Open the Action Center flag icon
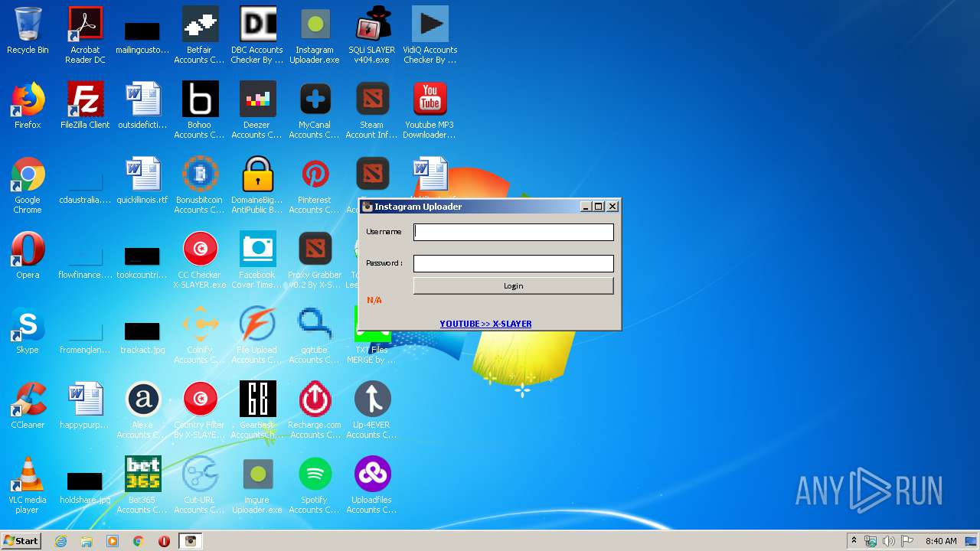The image size is (980, 551). pos(906,541)
